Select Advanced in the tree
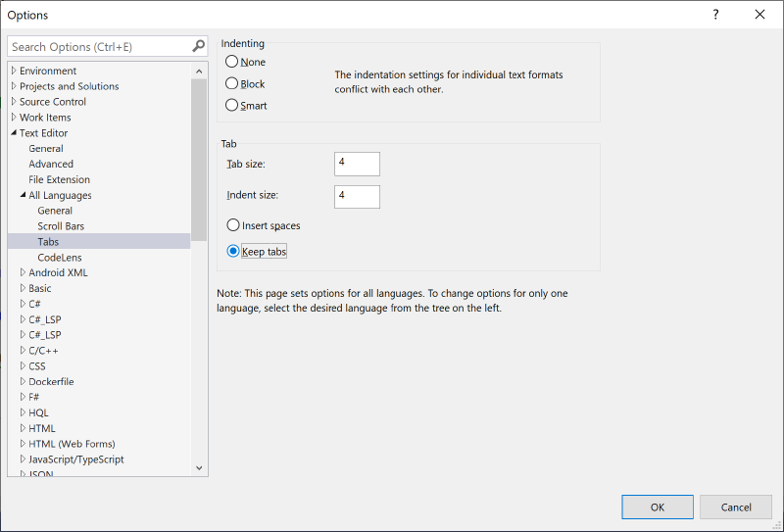This screenshot has width=784, height=532. point(51,164)
